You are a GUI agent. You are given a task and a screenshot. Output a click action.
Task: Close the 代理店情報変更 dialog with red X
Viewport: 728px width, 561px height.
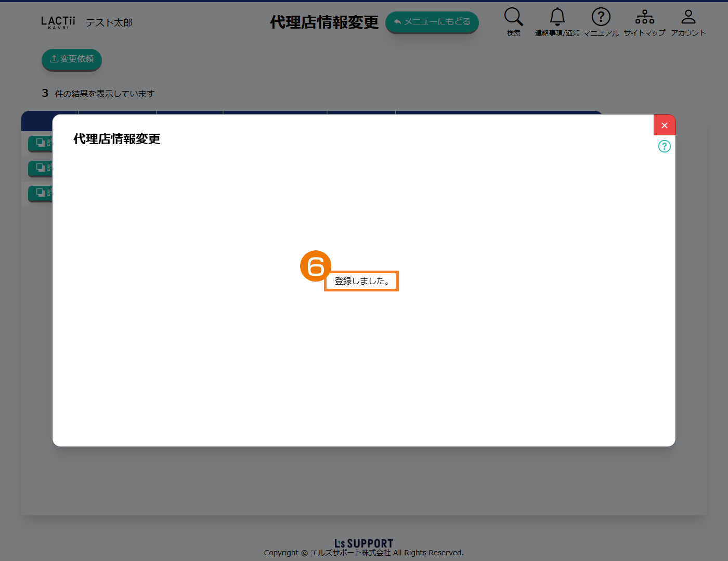pyautogui.click(x=664, y=125)
